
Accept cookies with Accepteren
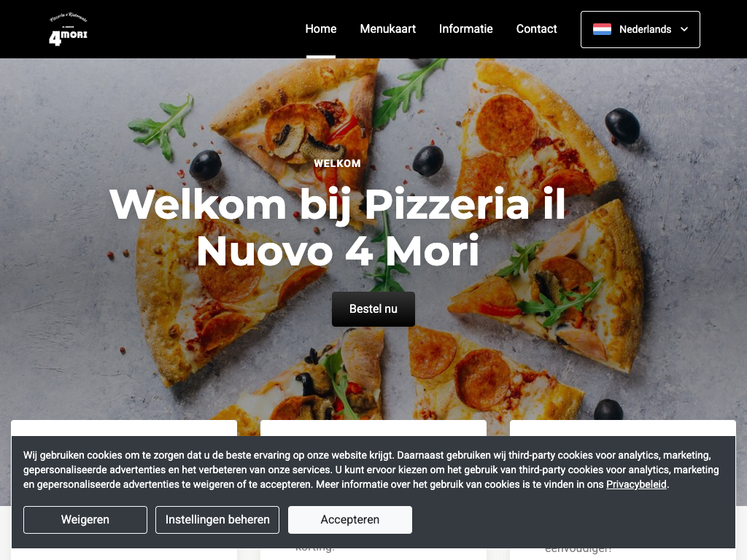(350, 519)
